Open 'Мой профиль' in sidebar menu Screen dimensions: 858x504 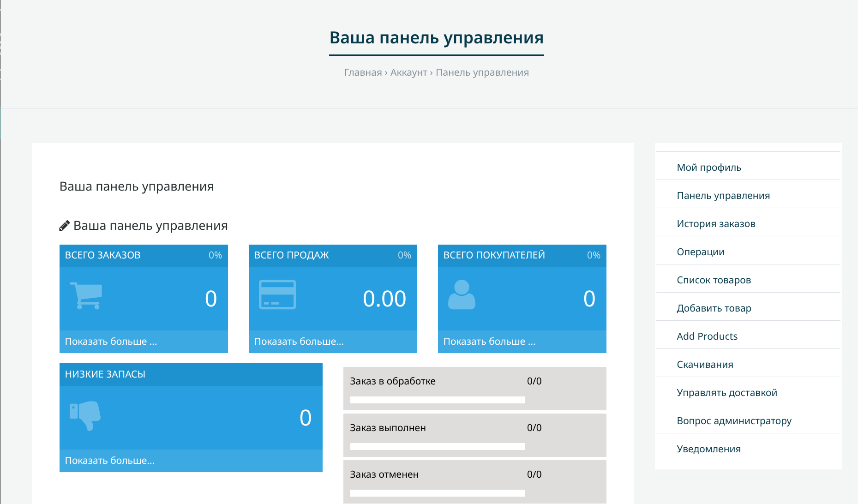click(709, 168)
